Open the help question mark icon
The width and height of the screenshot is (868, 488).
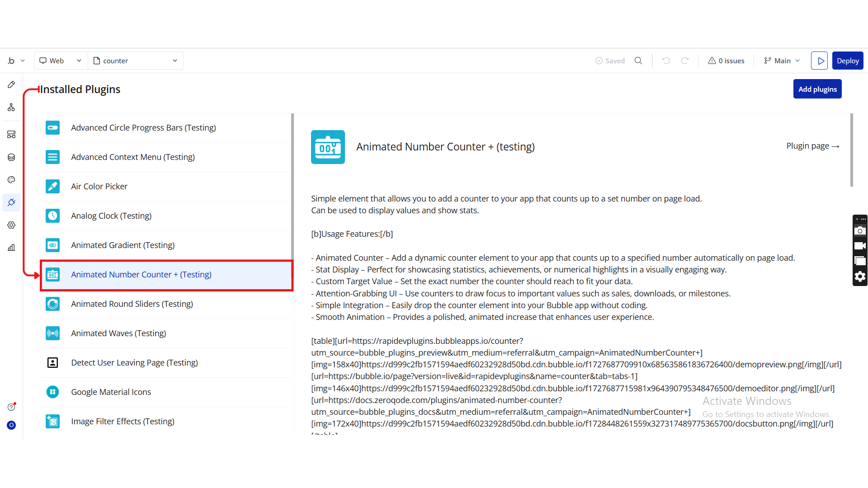(x=11, y=407)
